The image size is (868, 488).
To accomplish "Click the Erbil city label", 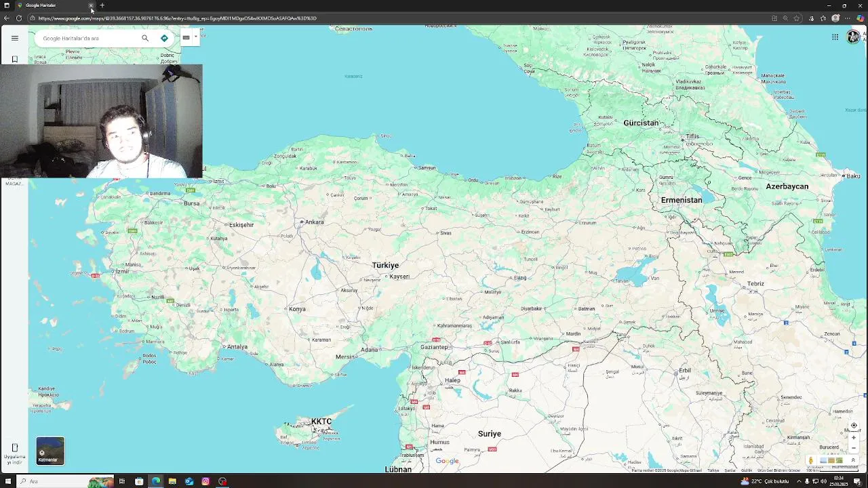I will [x=685, y=371].
